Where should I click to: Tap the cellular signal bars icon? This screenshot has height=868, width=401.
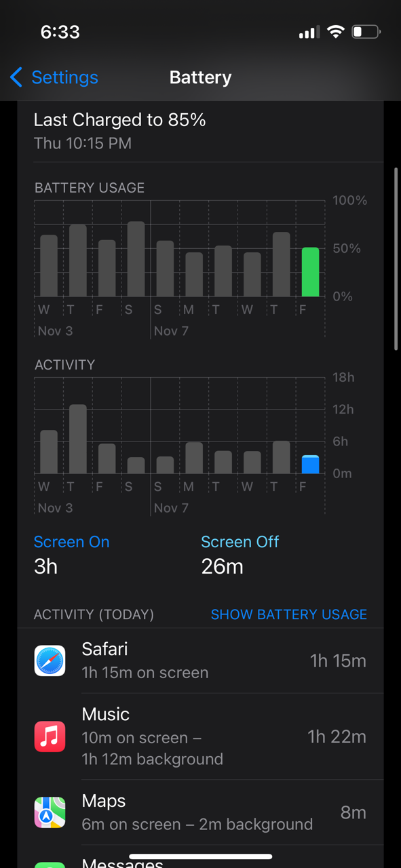[309, 33]
